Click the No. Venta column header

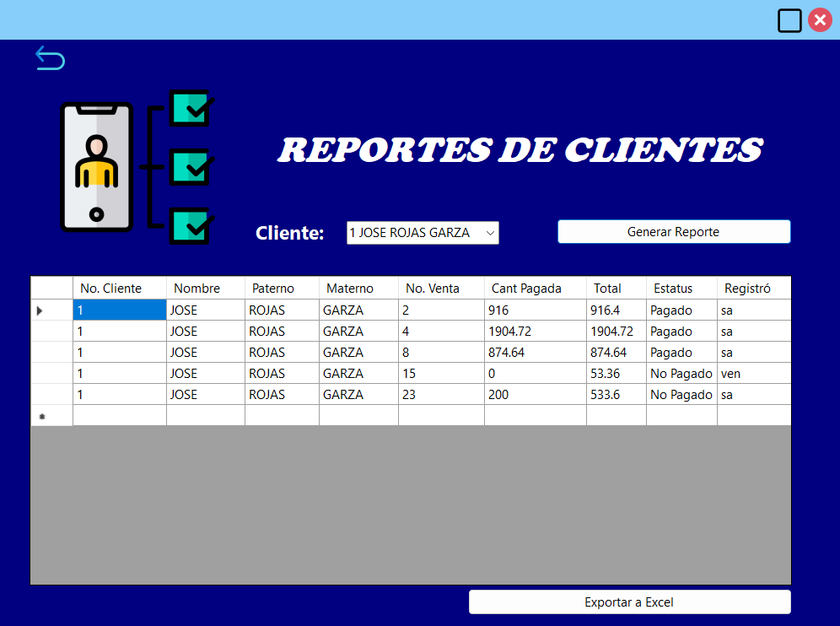click(433, 288)
